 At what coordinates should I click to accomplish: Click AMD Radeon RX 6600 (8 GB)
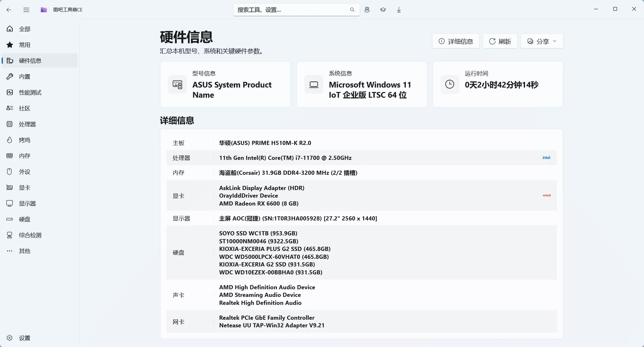click(x=259, y=204)
